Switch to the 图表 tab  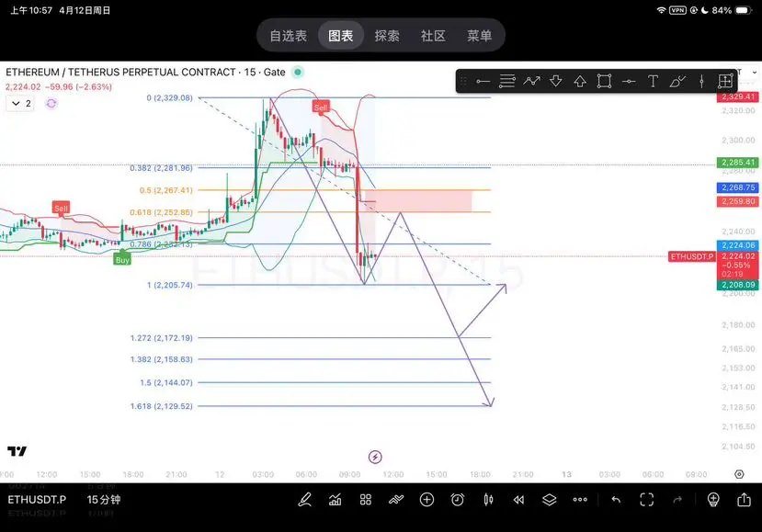pos(341,36)
